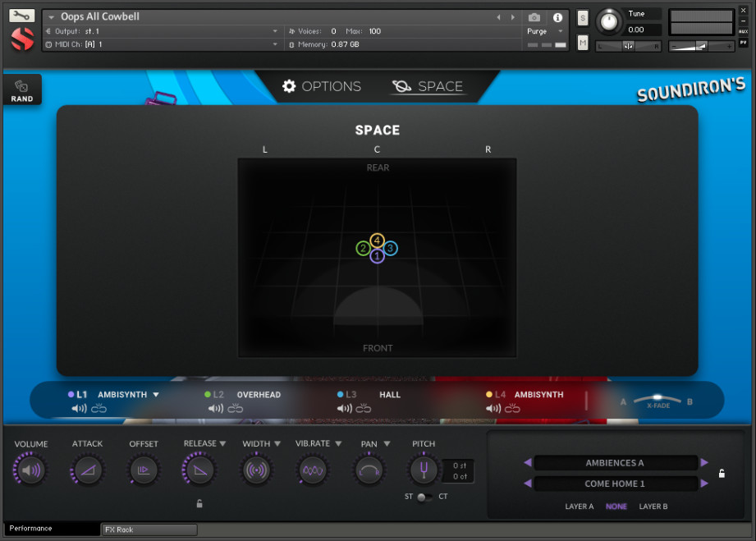The image size is (756, 541).
Task: Click next arrow beside COME HOME 1
Action: (x=703, y=484)
